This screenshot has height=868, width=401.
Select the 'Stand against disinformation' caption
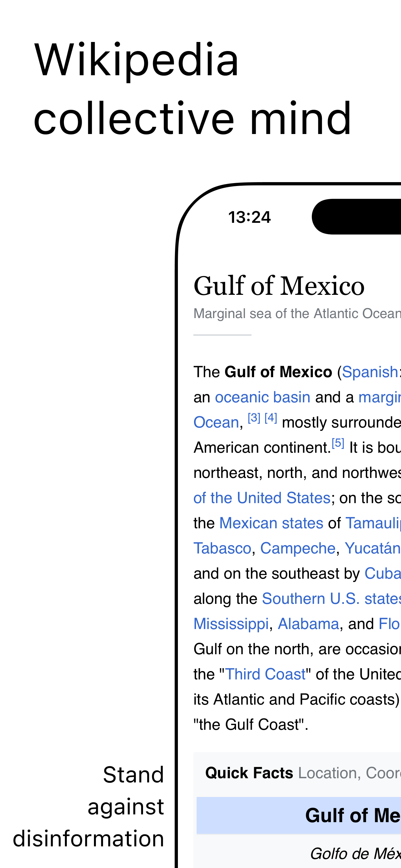click(88, 807)
